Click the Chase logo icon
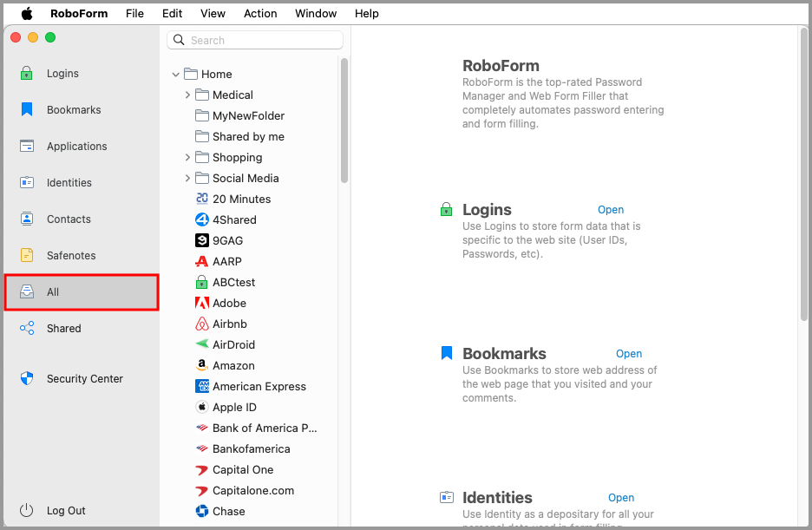This screenshot has height=530, width=812. point(202,511)
